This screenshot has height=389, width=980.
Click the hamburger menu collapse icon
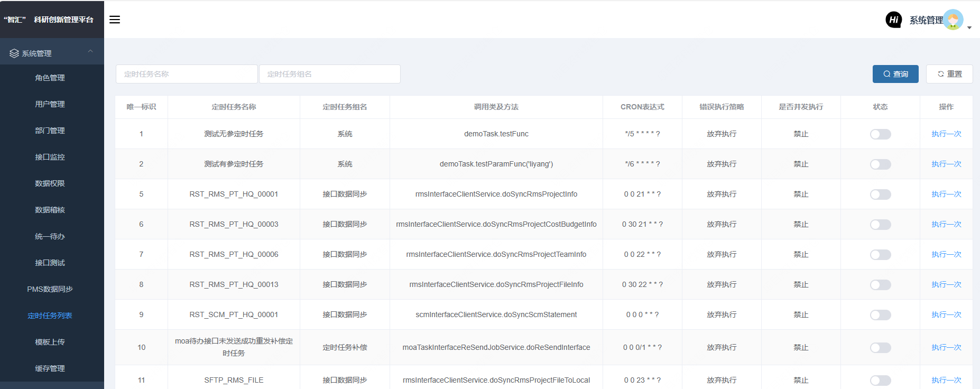coord(115,20)
